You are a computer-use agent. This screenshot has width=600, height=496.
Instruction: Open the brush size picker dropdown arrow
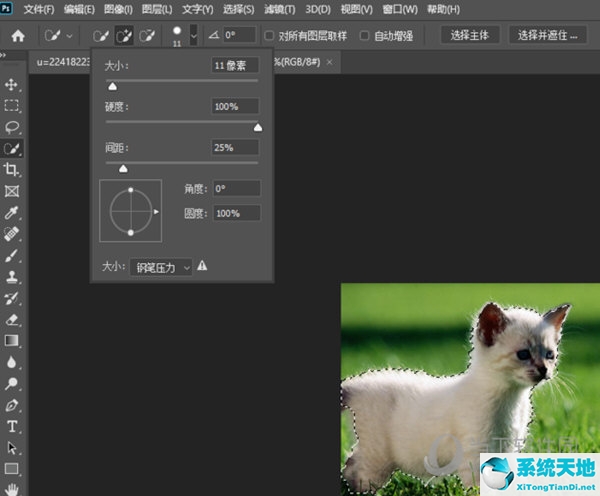[193, 35]
